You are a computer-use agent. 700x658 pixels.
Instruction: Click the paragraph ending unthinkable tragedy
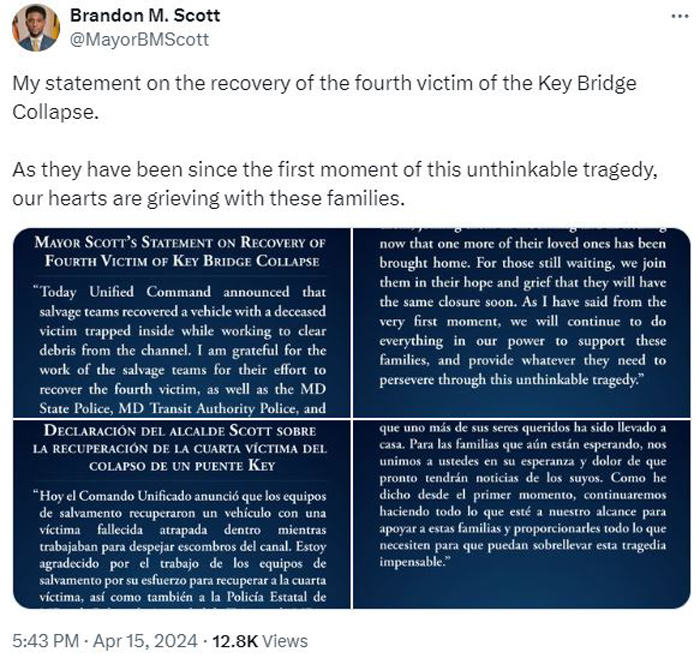(x=522, y=311)
